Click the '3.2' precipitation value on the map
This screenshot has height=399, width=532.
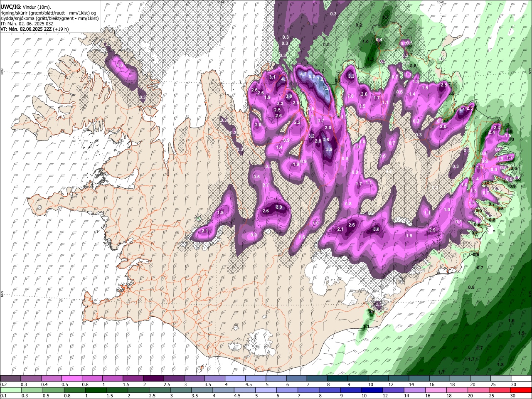312,136
